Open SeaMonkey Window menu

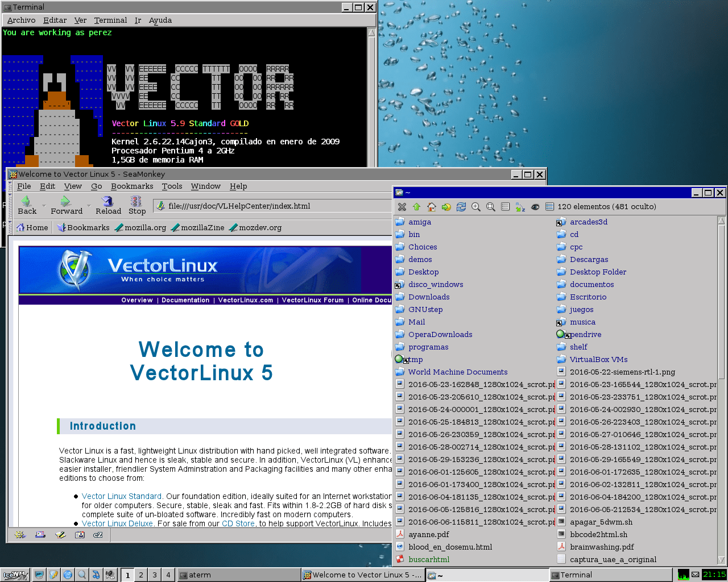point(206,186)
